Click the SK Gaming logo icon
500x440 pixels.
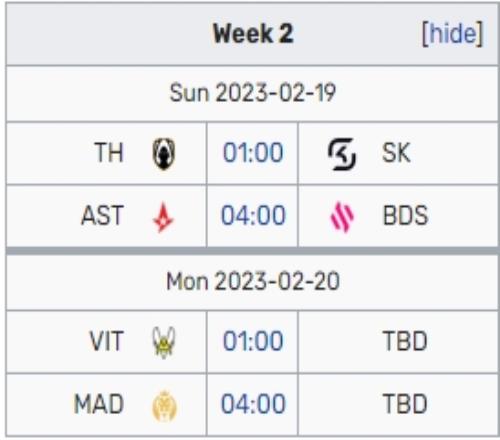click(x=342, y=154)
